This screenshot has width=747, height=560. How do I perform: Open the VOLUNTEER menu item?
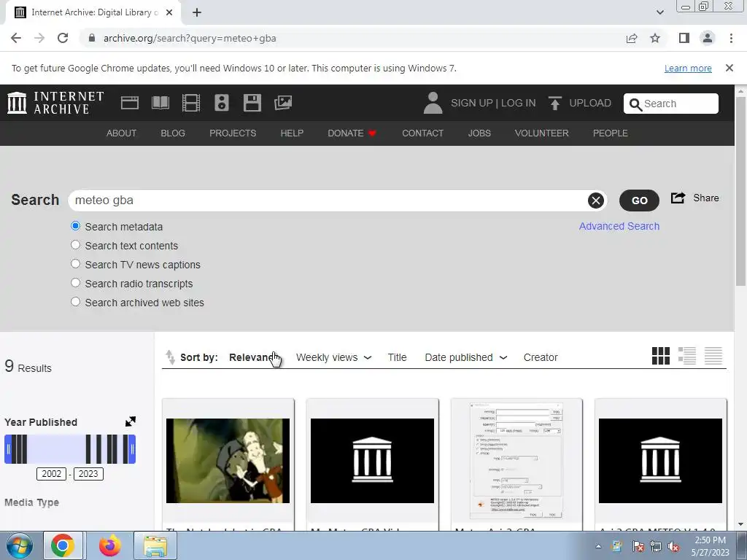(x=542, y=133)
